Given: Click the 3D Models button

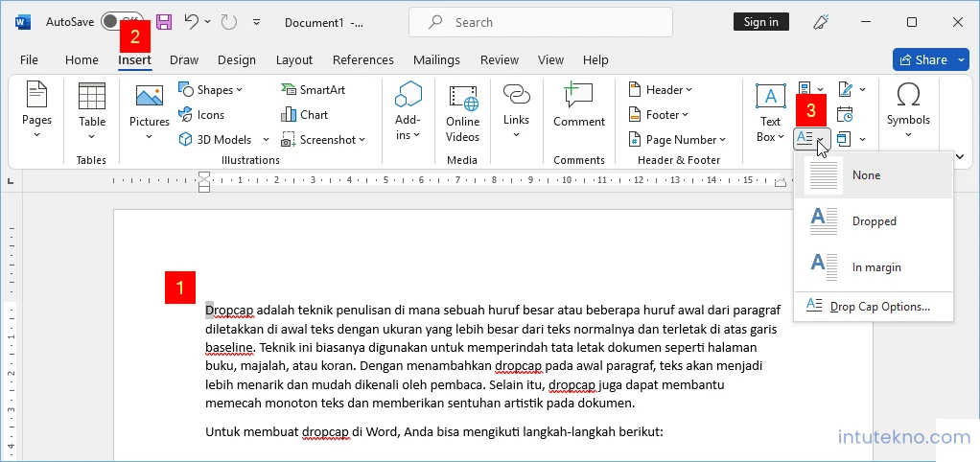Looking at the screenshot, I should tap(217, 140).
